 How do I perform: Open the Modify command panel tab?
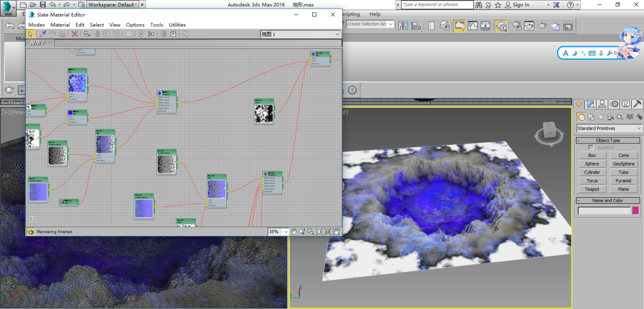click(590, 104)
